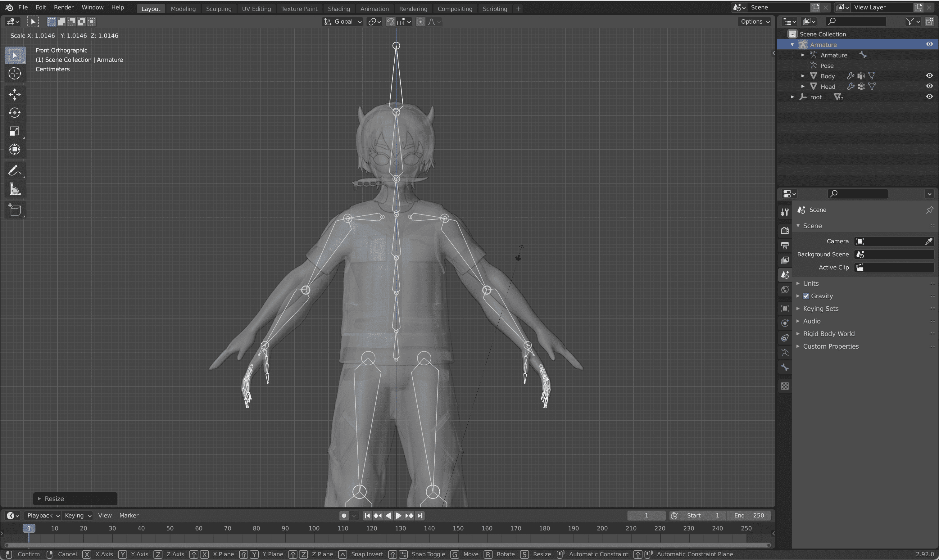The image size is (939, 560).
Task: Select the Annotate tool
Action: pos(15,170)
